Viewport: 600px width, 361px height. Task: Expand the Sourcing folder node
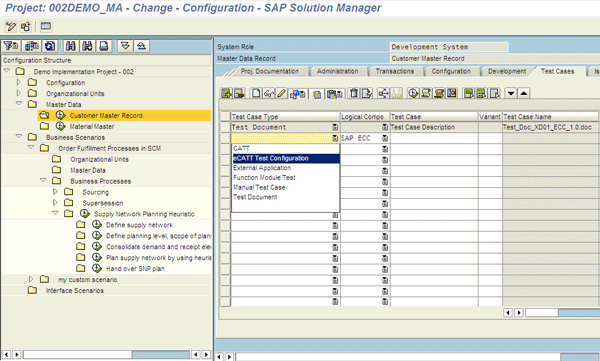tap(55, 191)
